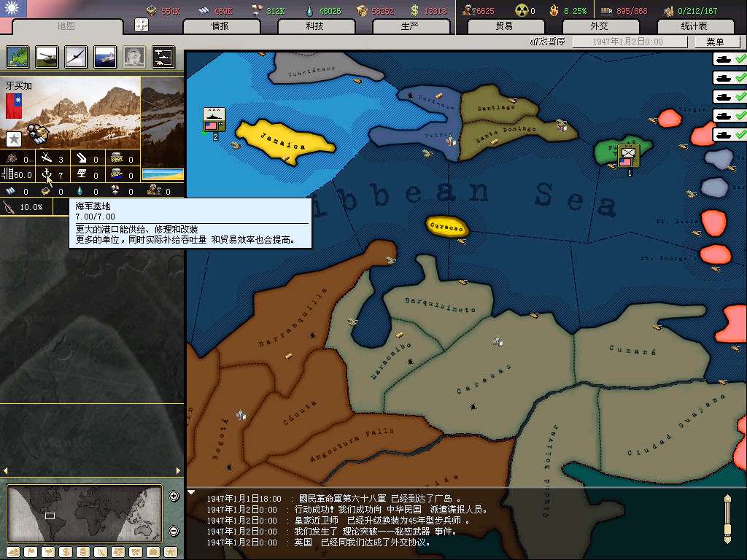The image size is (747, 560).
Task: Click the date display 1947年1月2日
Action: pyautogui.click(x=627, y=42)
